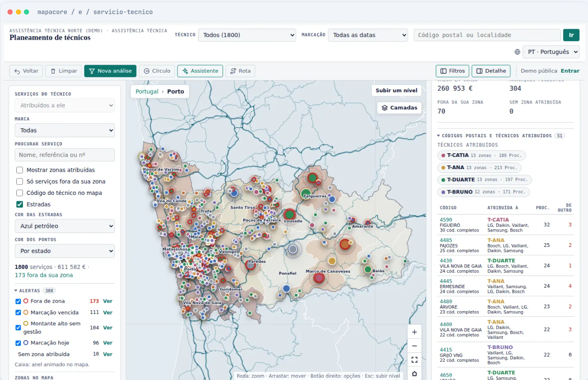Click the Penafiel map label
The image size is (588, 380).
click(x=287, y=273)
